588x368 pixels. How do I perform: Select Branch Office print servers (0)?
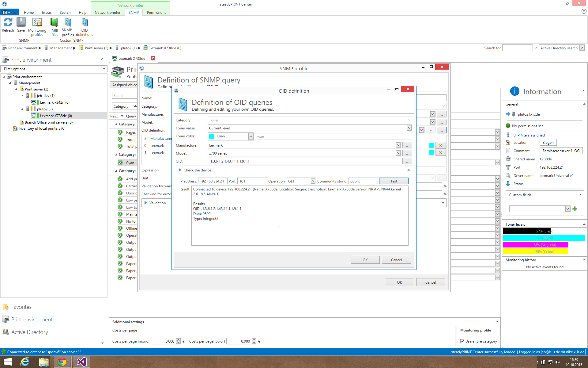(48, 122)
